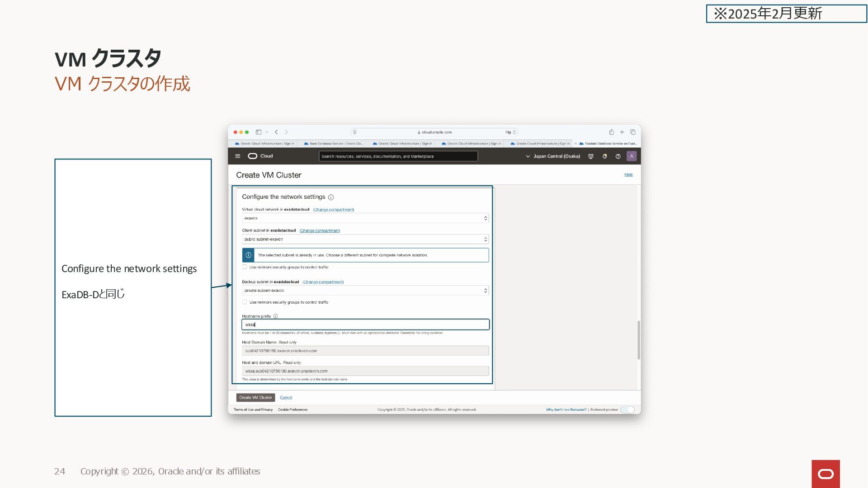This screenshot has height=488, width=868.
Task: Click the browser back arrow
Action: pyautogui.click(x=276, y=132)
